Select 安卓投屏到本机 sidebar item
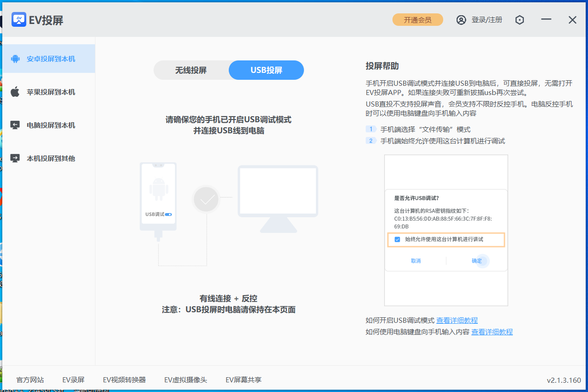 [x=48, y=59]
